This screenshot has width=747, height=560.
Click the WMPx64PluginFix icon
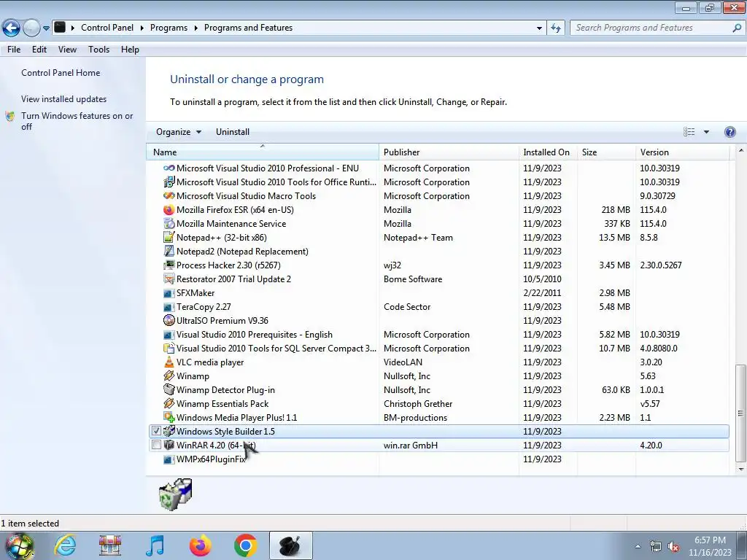pyautogui.click(x=169, y=459)
